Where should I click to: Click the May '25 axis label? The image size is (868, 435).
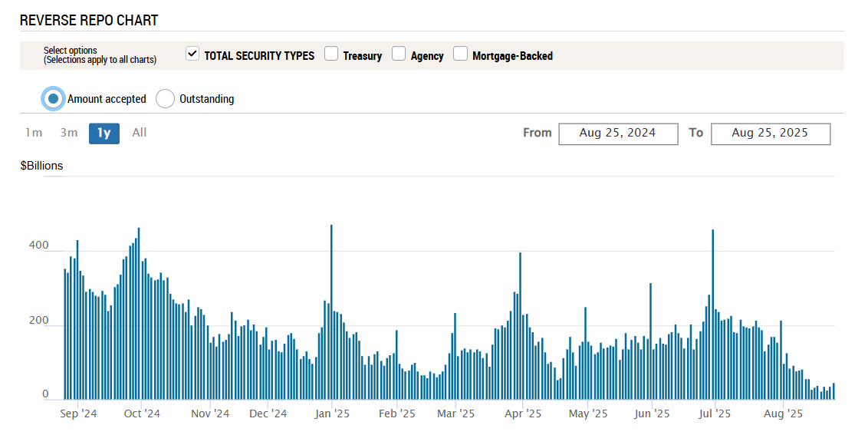(x=588, y=414)
